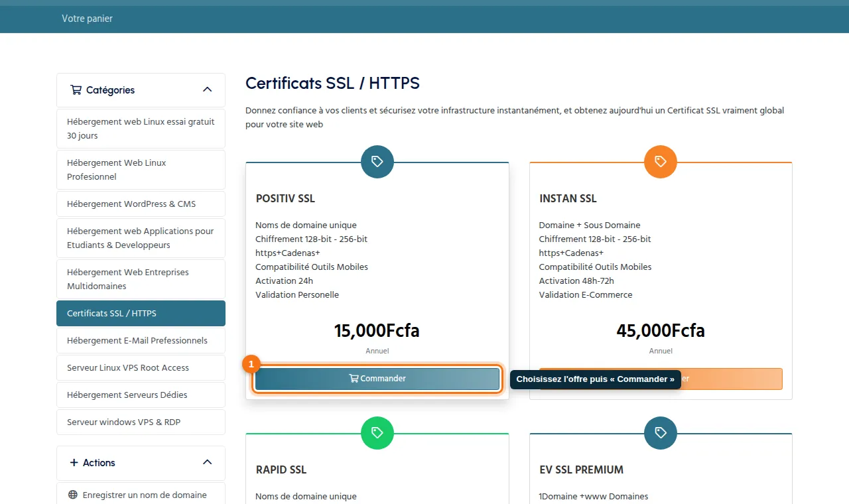
Task: Click 1Domaine +www Domaines text
Action: [x=594, y=496]
